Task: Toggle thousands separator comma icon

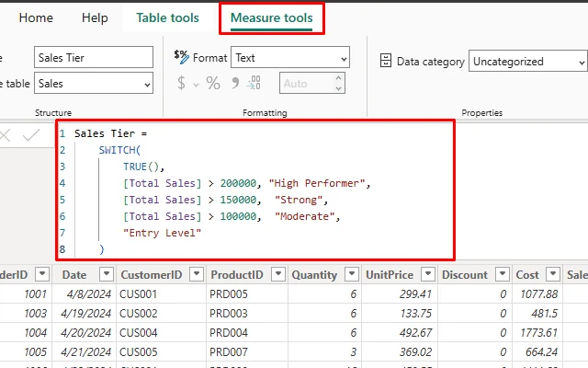Action: [x=235, y=83]
